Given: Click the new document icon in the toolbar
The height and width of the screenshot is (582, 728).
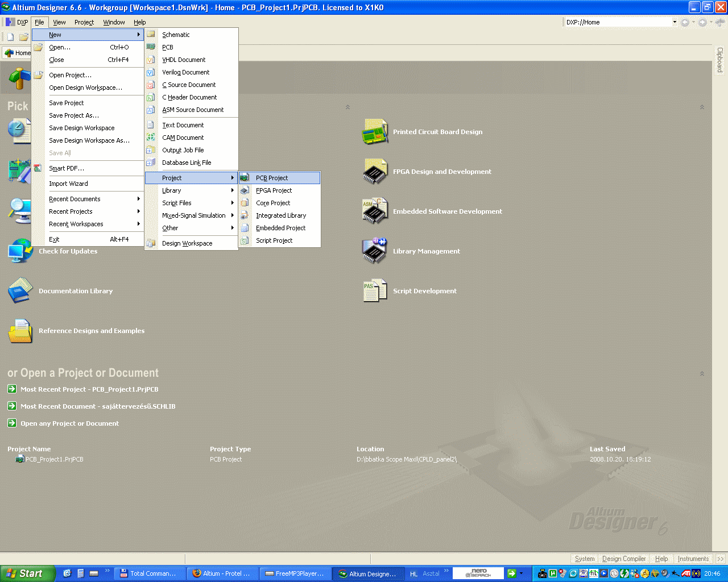Looking at the screenshot, I should coord(10,37).
